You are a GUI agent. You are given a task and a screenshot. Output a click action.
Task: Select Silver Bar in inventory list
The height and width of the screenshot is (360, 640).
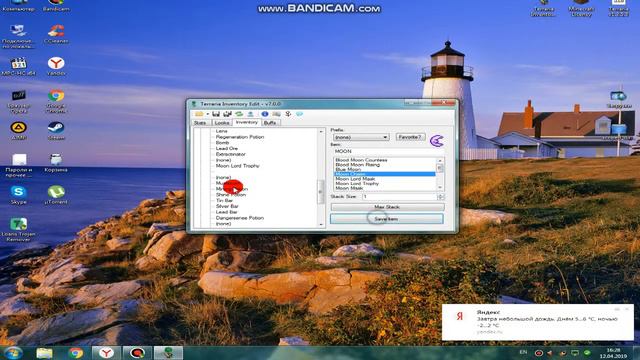(x=227, y=206)
